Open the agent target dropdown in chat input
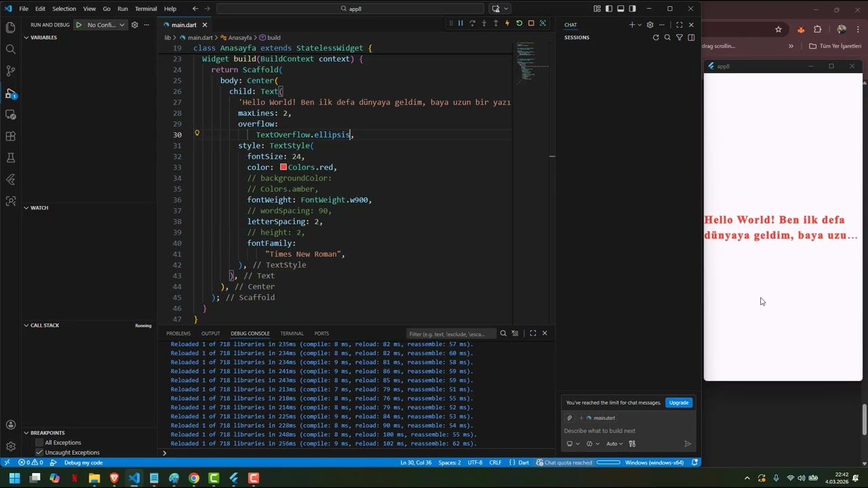The height and width of the screenshot is (488, 868). tap(572, 444)
